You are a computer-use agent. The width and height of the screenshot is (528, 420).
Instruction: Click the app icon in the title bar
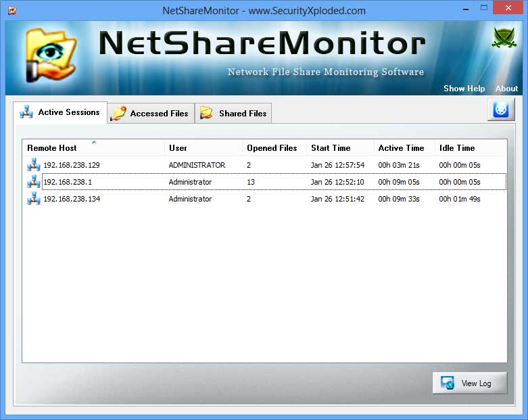[12, 11]
